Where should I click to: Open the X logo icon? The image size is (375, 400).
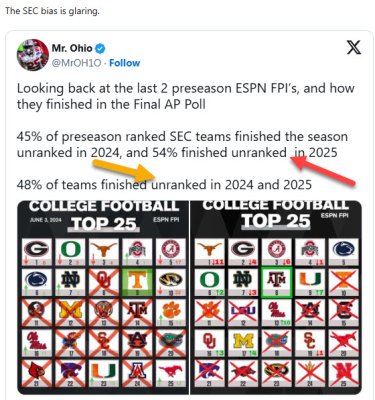point(354,47)
